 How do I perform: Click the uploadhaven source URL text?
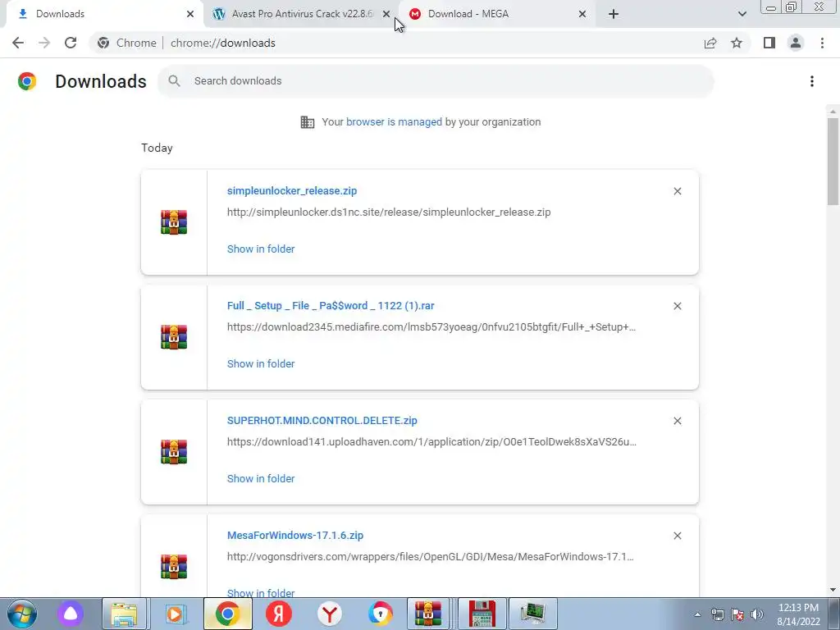coord(431,442)
